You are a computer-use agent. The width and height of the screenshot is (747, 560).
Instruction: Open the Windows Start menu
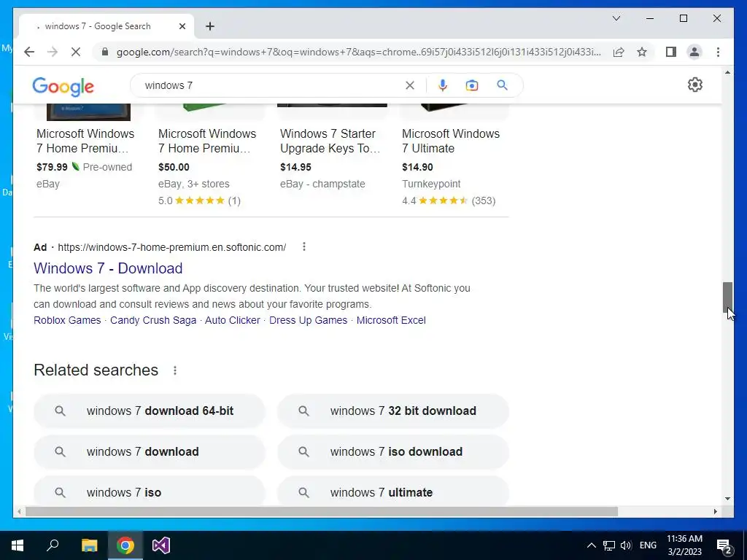18,545
